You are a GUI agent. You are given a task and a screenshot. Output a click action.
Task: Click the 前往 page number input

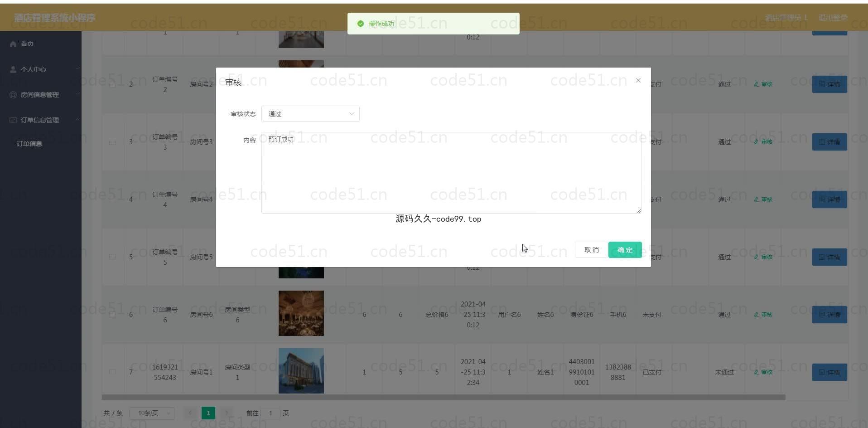(x=270, y=413)
